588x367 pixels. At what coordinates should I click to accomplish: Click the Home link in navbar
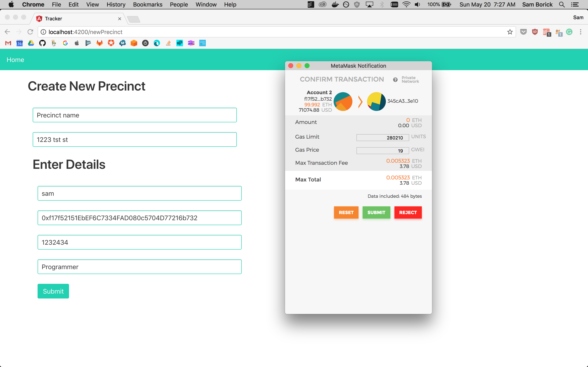15,60
